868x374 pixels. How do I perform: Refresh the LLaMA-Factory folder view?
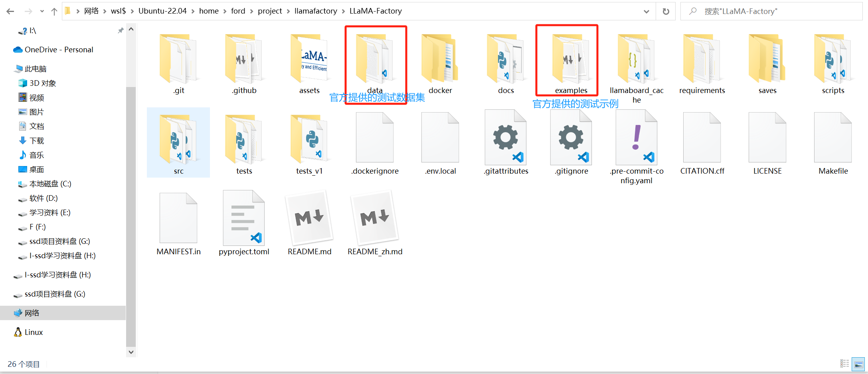(x=666, y=11)
